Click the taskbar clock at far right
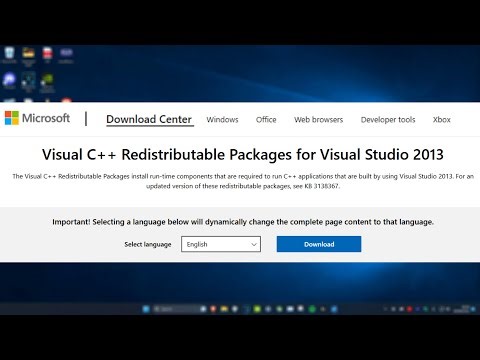Screen dimensions: 480x360 (x=462, y=309)
